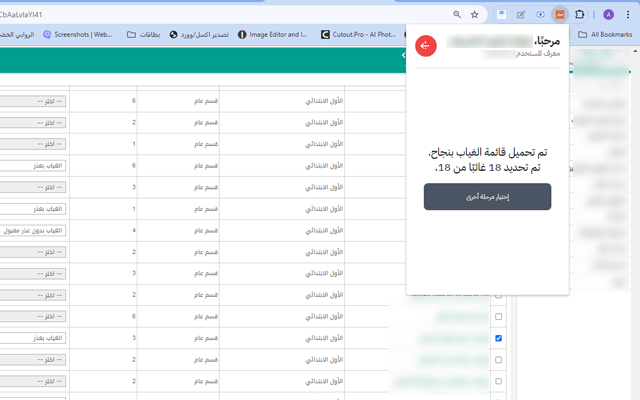Click 'الأول الابتدائي' in the row numbered 4

tap(324, 231)
